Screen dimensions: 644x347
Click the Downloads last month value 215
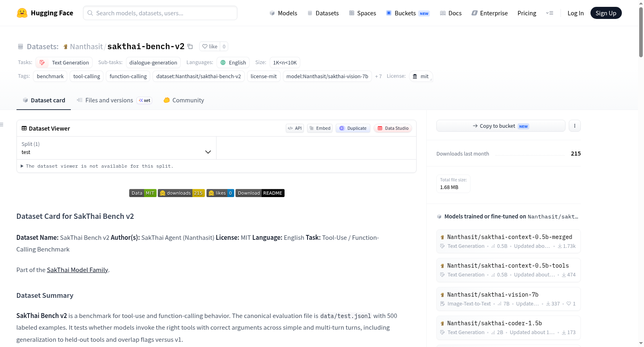tap(576, 154)
